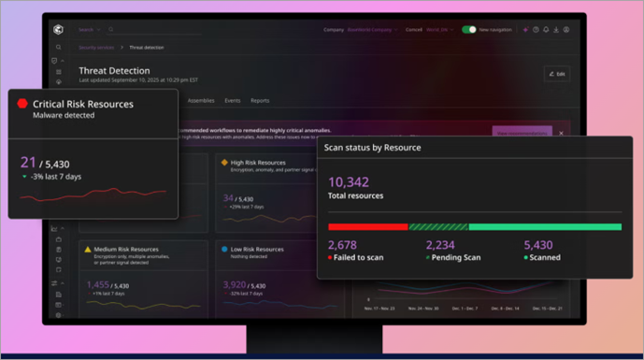The width and height of the screenshot is (644, 360).
Task: Click the Edit button with pencil
Action: pyautogui.click(x=557, y=74)
